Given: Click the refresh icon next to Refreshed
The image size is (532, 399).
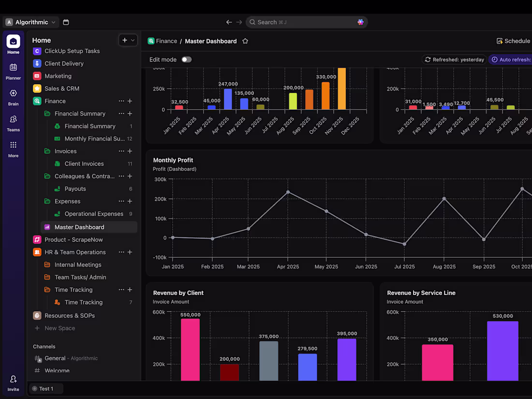Looking at the screenshot, I should 428,59.
